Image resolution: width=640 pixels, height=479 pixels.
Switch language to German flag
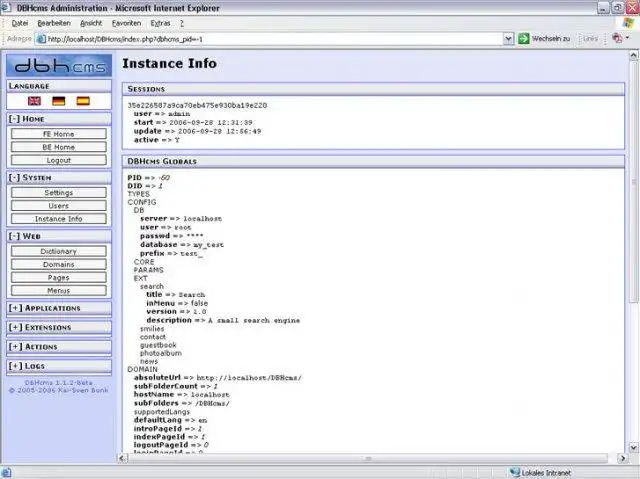tap(59, 101)
